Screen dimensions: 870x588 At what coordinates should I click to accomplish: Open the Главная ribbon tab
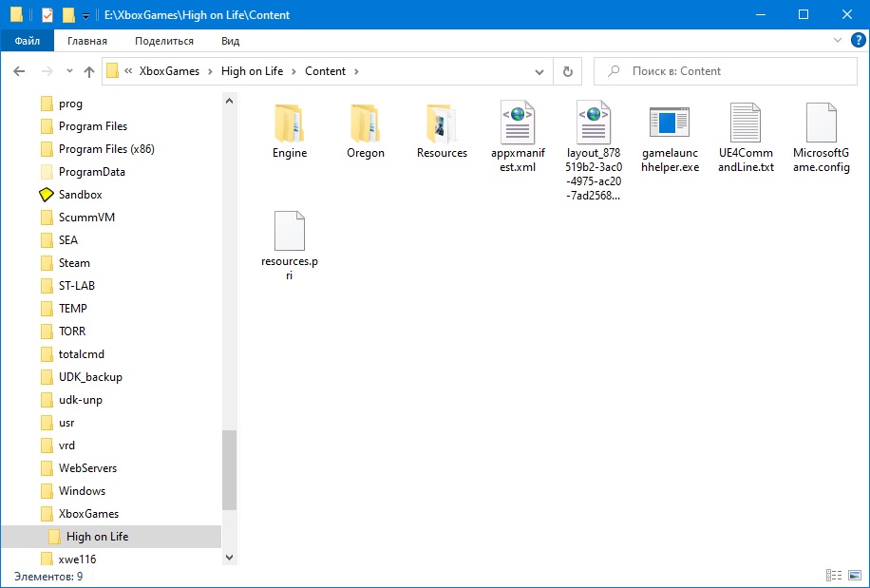point(87,41)
